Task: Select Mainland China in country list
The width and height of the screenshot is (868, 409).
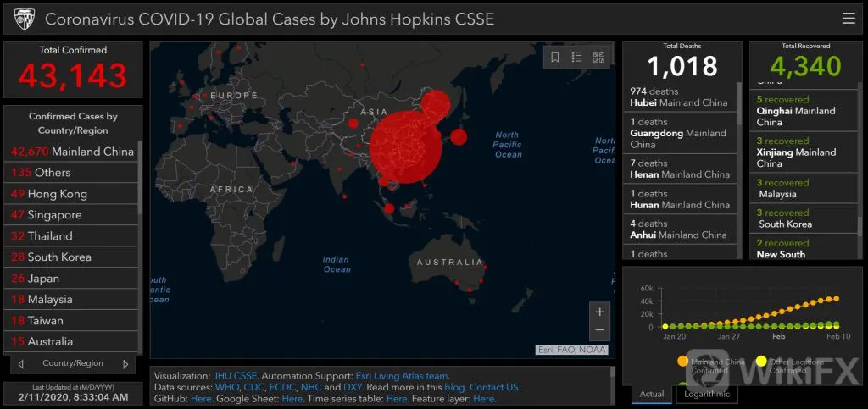Action: click(x=71, y=152)
